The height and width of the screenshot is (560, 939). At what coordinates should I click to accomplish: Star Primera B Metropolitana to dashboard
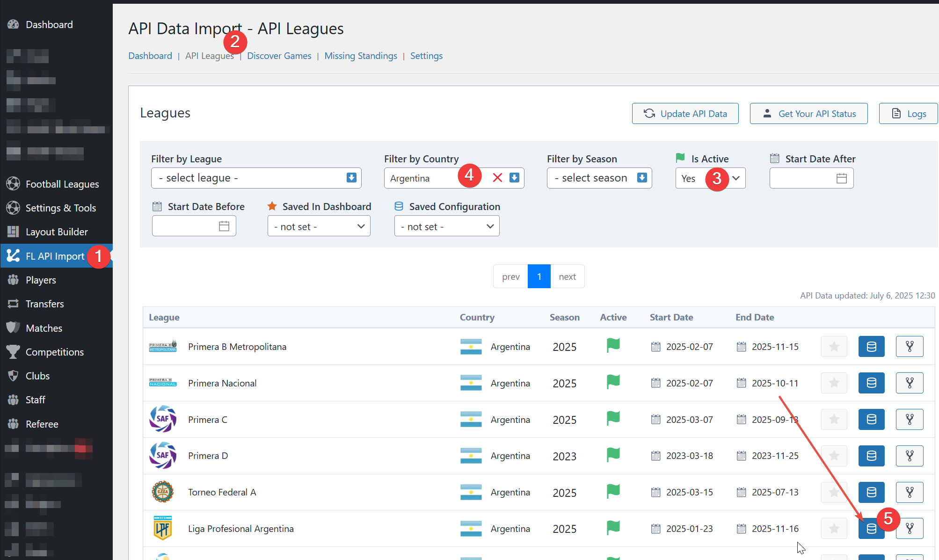pos(834,347)
